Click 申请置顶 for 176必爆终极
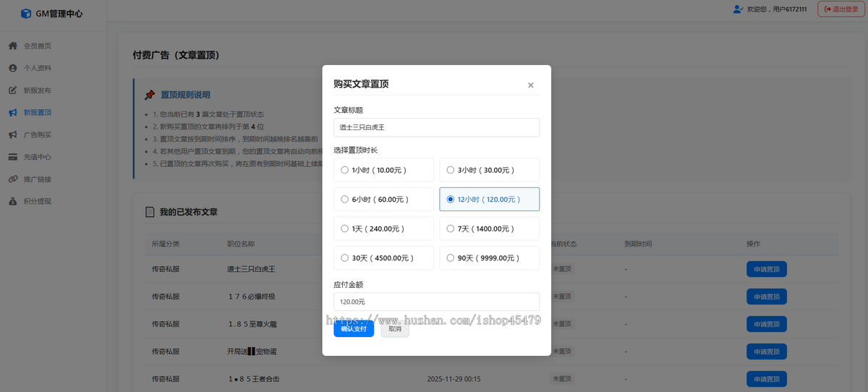 (x=767, y=297)
